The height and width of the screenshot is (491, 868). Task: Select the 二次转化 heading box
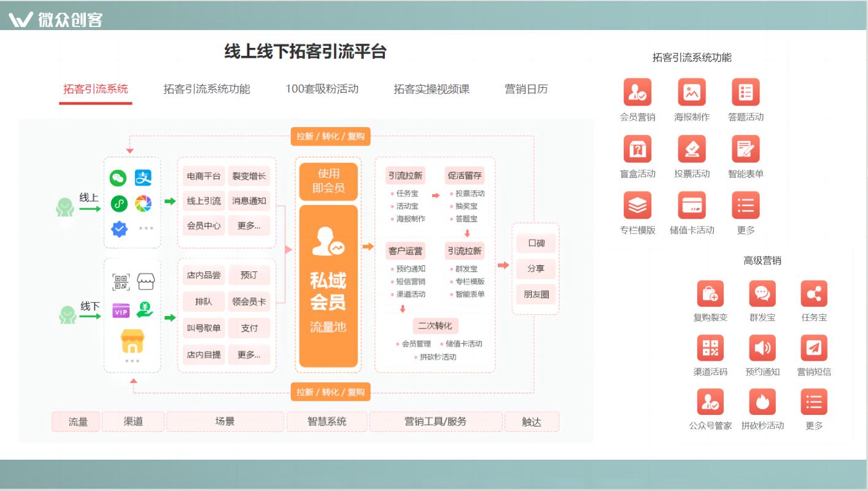coord(435,326)
